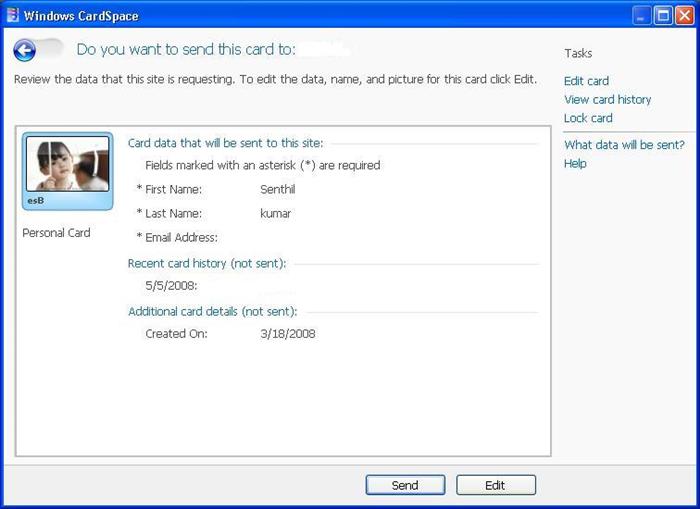Click 'Additional card details (not sent)' heading
Screen dimensions: 700x509
point(212,312)
